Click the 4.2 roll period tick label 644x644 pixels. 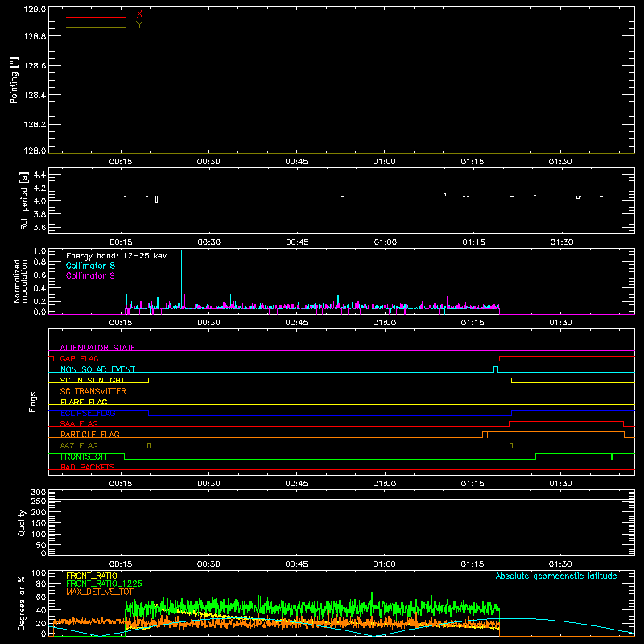coord(39,188)
